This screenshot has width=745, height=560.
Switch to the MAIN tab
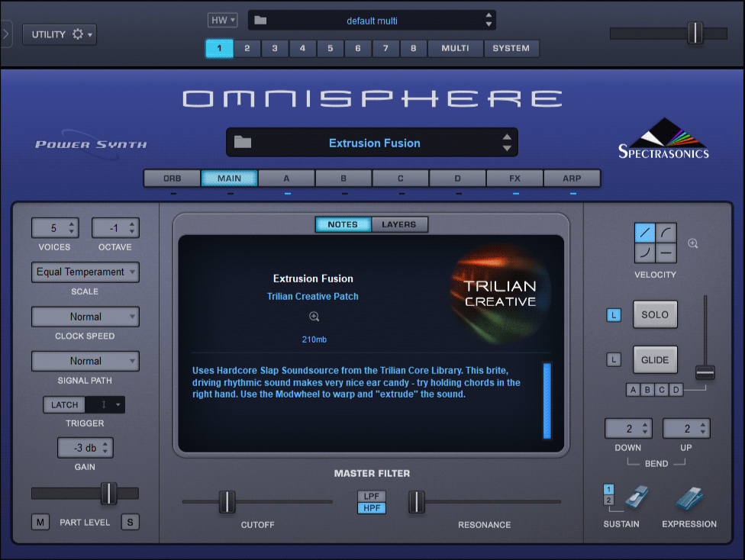pos(230,178)
